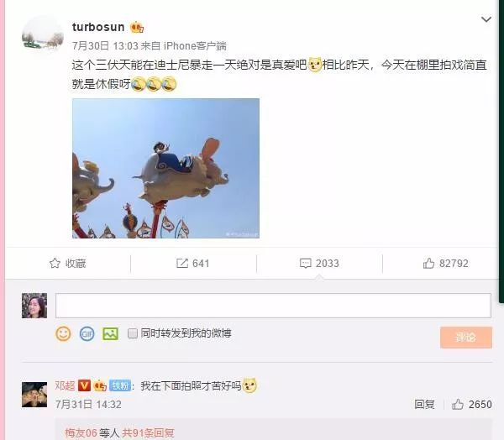
Task: Open the 2033 comments icon
Action: [x=319, y=263]
